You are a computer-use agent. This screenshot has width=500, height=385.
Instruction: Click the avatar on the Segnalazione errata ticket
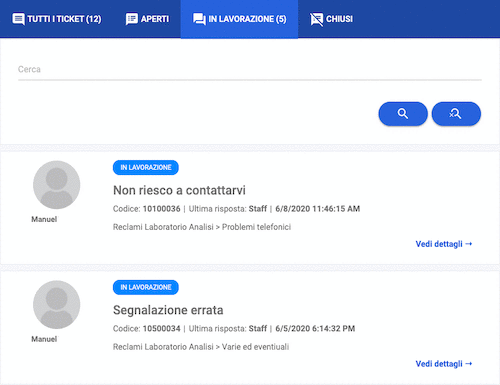(x=56, y=304)
